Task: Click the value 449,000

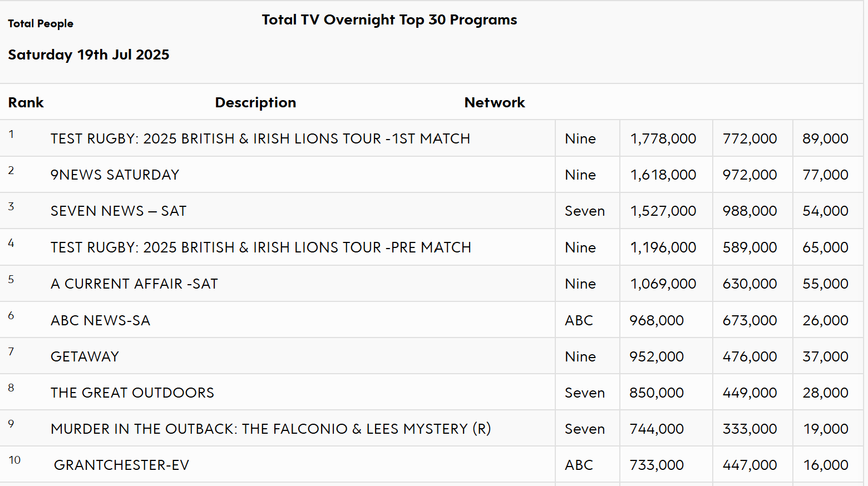Action: point(749,393)
